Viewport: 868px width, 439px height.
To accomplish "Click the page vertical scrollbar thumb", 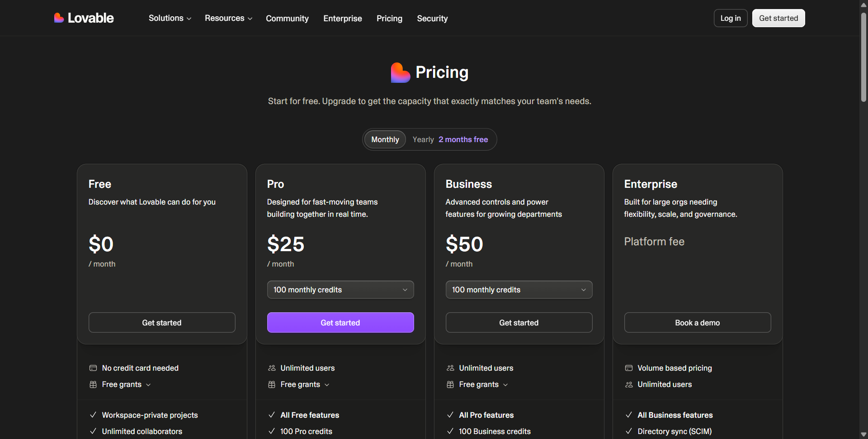I will (863, 57).
